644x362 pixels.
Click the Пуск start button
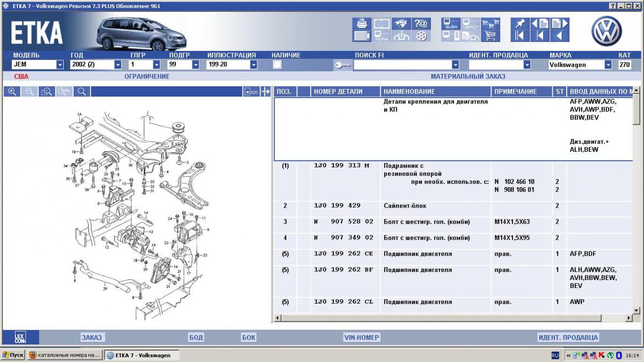(x=13, y=355)
